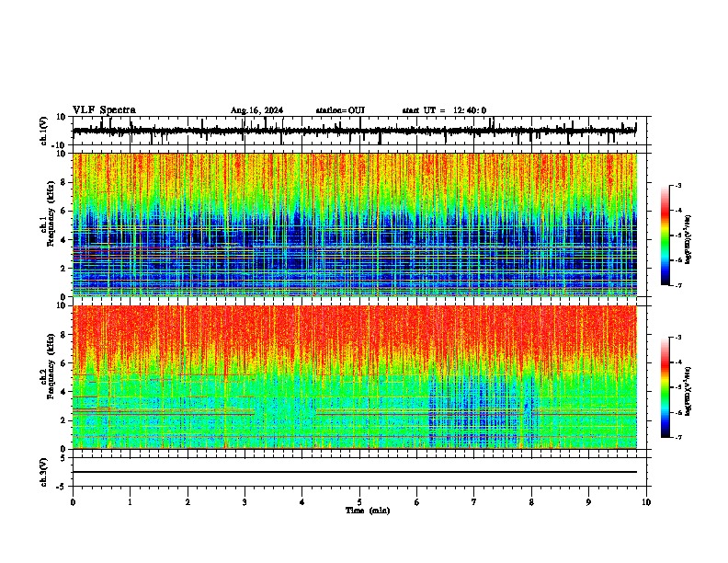Click the ch.1(V) waveform panel
The width and height of the screenshot is (728, 563).
pyautogui.click(x=359, y=131)
